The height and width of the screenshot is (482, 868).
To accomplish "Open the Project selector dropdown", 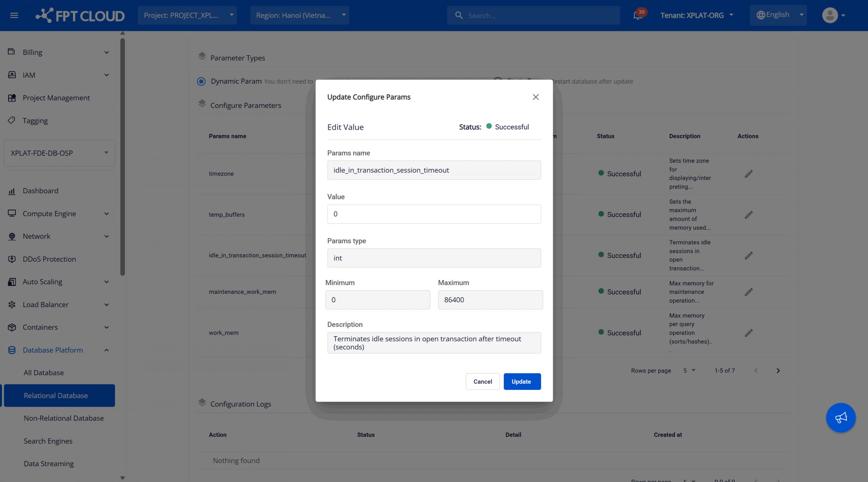I will click(x=187, y=15).
